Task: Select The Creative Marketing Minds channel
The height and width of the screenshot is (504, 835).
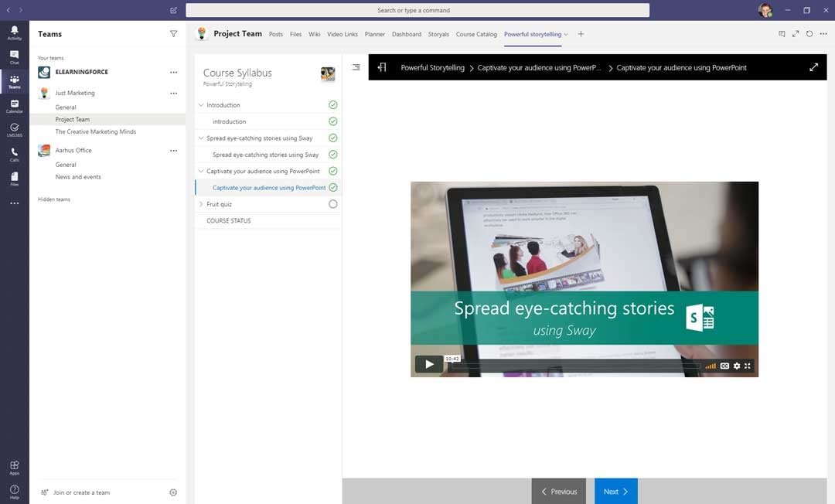Action: click(x=95, y=131)
